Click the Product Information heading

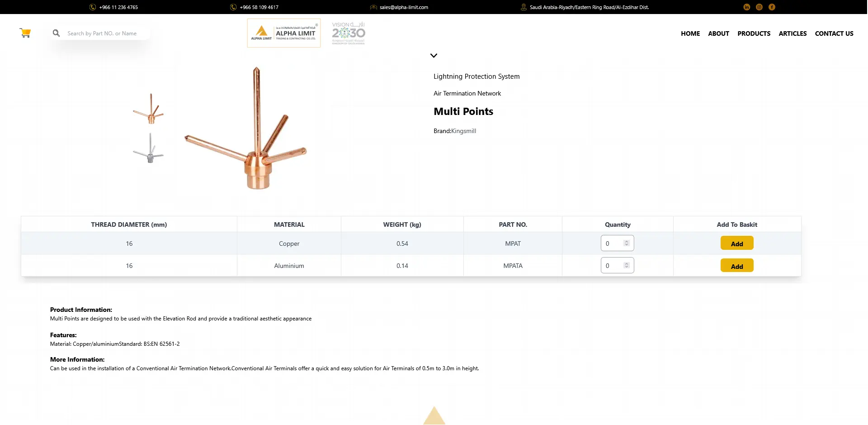point(81,310)
